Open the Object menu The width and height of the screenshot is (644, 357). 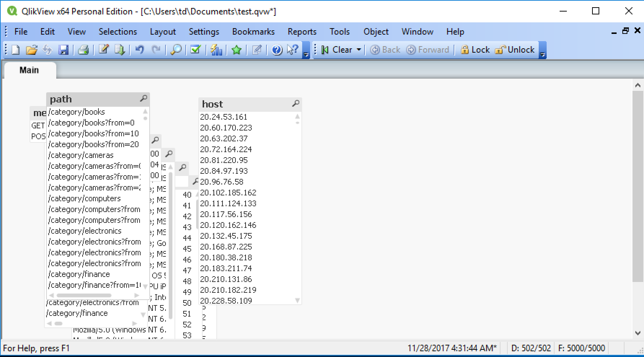[x=376, y=32]
